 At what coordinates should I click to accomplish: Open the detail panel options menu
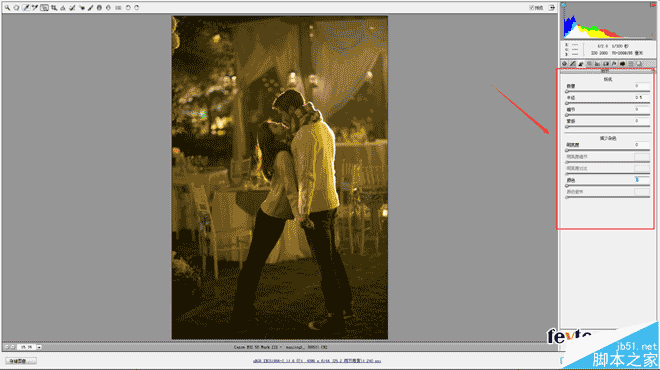[x=652, y=71]
